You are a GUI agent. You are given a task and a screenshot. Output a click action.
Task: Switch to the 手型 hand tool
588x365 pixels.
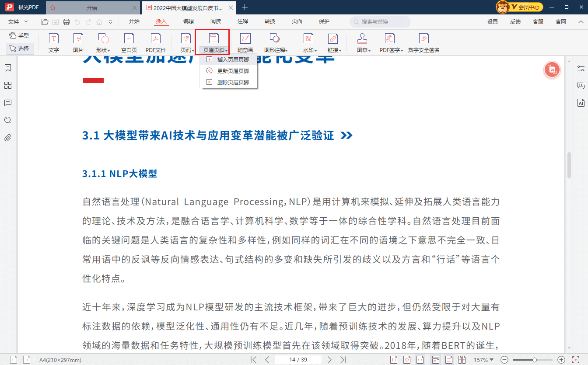pyautogui.click(x=20, y=35)
